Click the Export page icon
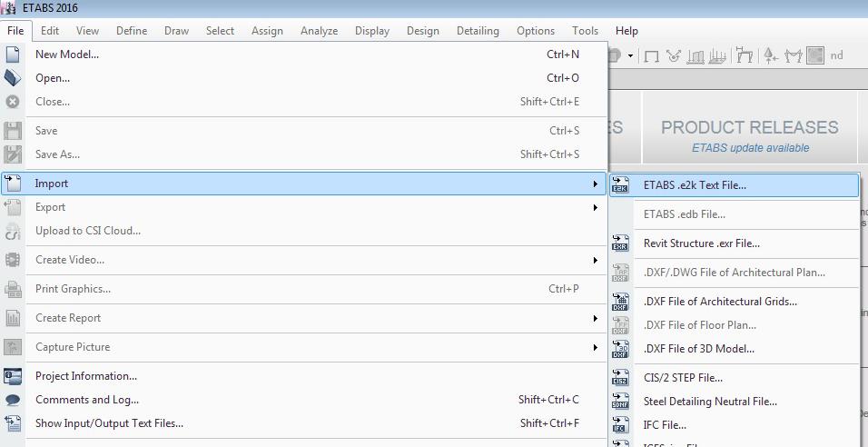Viewport: 868px width, 447px height. tap(12, 207)
